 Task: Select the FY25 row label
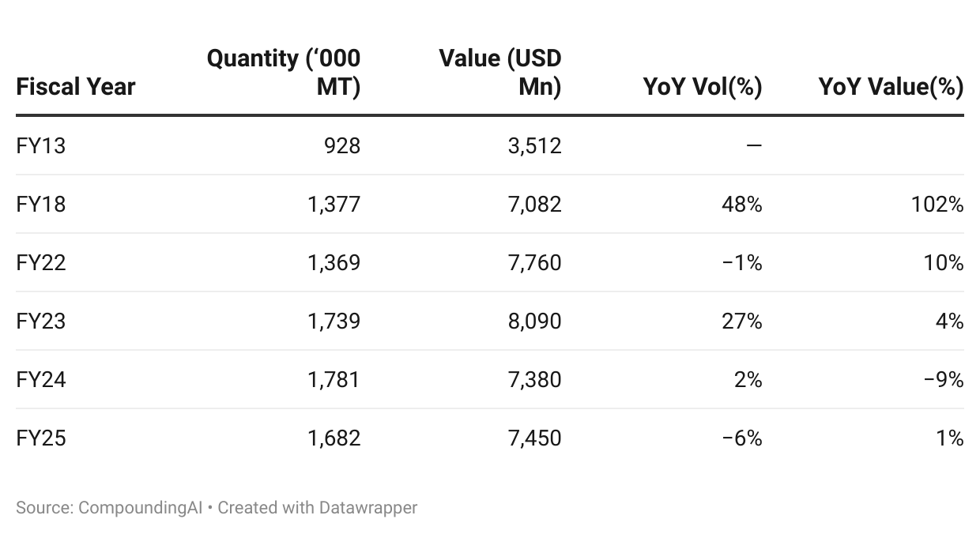41,438
